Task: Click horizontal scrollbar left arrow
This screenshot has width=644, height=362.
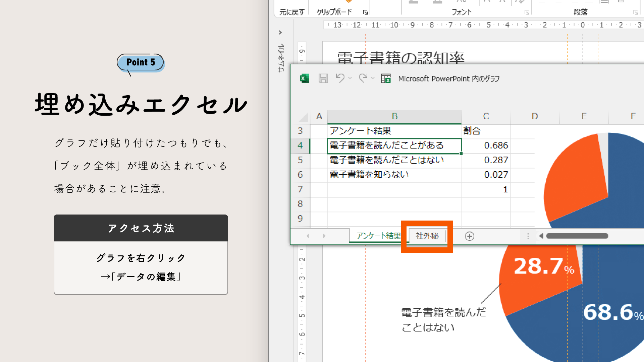Action: tap(541, 236)
